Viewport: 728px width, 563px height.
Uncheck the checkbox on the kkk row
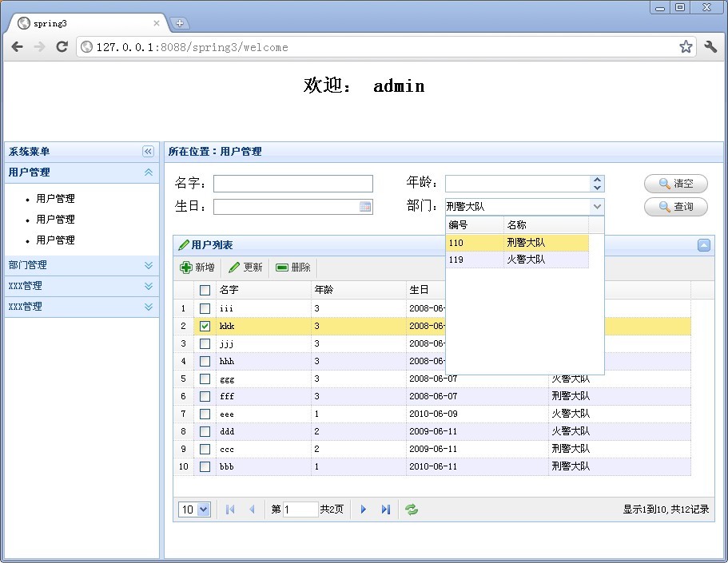205,326
